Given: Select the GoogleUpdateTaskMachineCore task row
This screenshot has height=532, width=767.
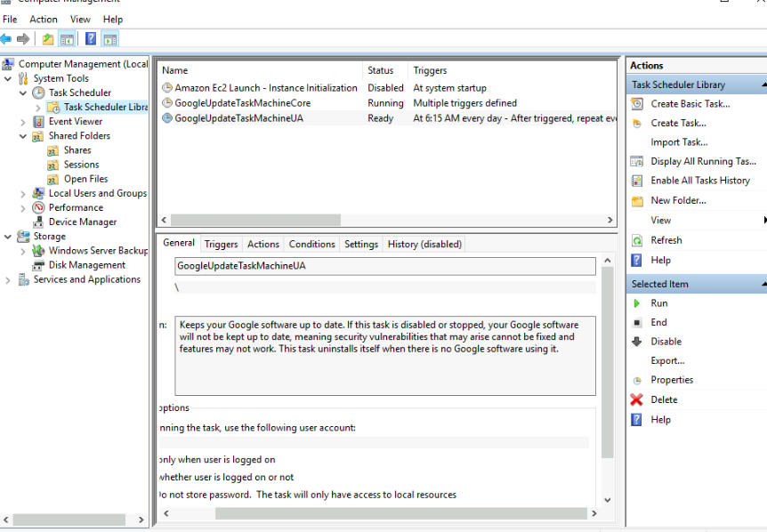Looking at the screenshot, I should pyautogui.click(x=242, y=103).
